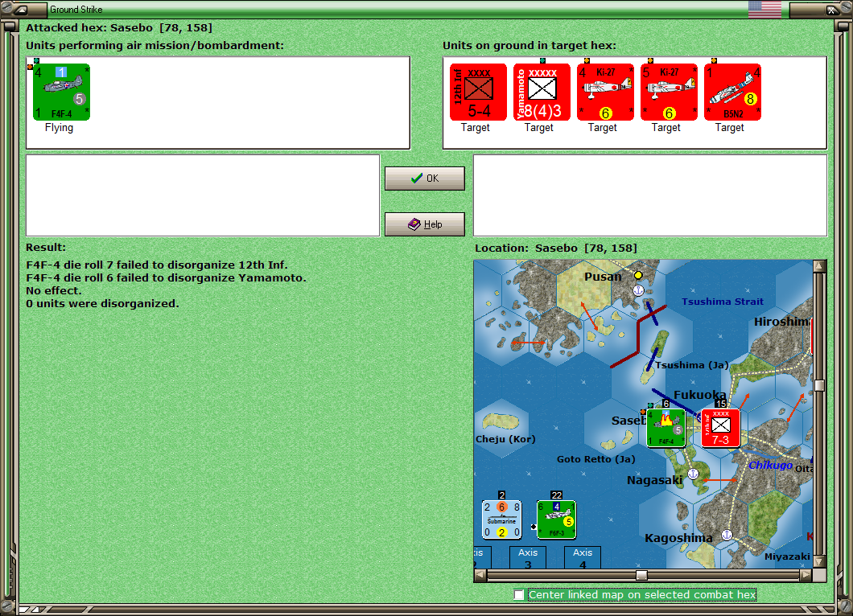
Task: Click the Kagoshima port anchor icon
Action: click(x=726, y=535)
